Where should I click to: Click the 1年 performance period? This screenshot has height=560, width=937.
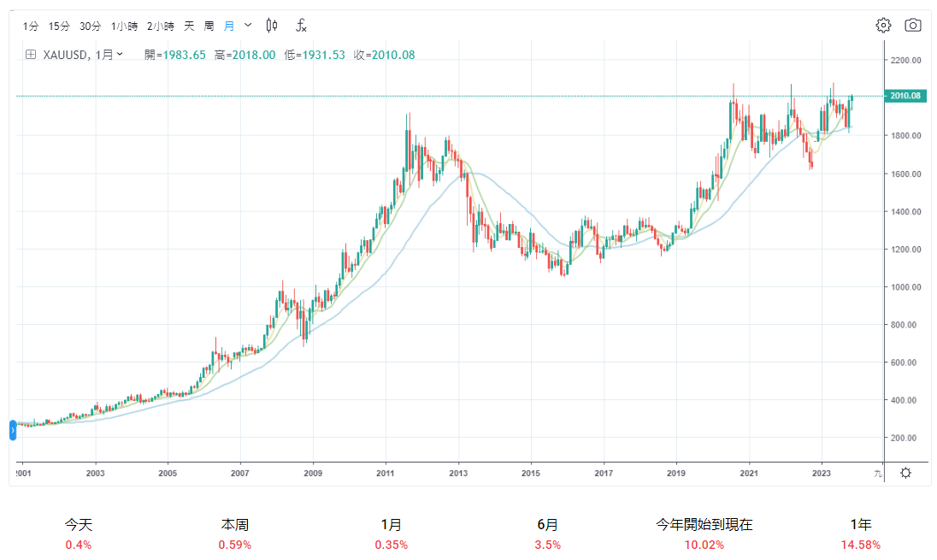point(860,525)
